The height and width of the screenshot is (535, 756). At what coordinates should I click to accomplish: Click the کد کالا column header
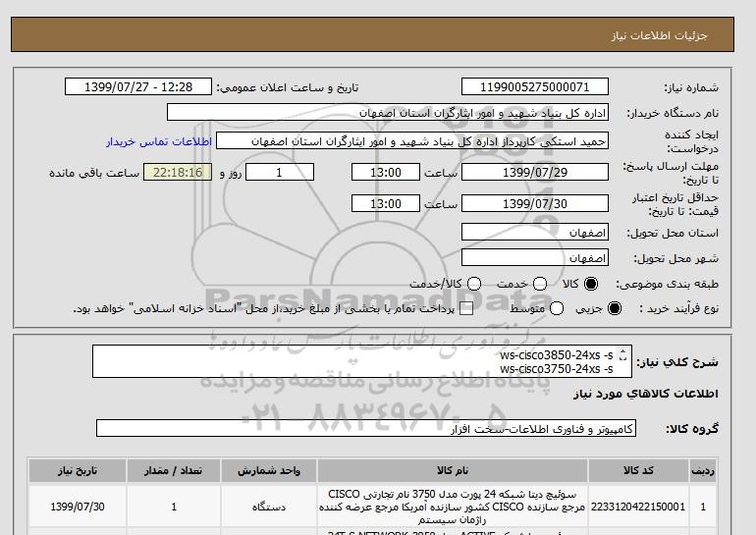point(638,470)
